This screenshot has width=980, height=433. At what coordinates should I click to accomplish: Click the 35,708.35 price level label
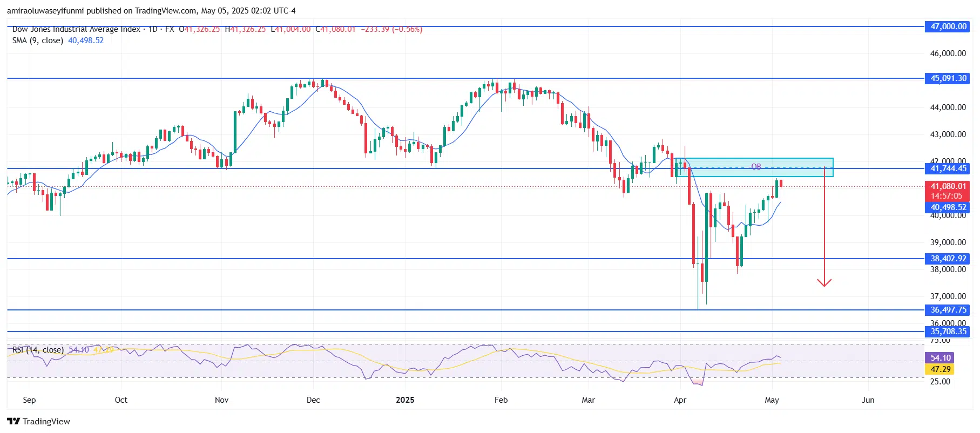[948, 331]
